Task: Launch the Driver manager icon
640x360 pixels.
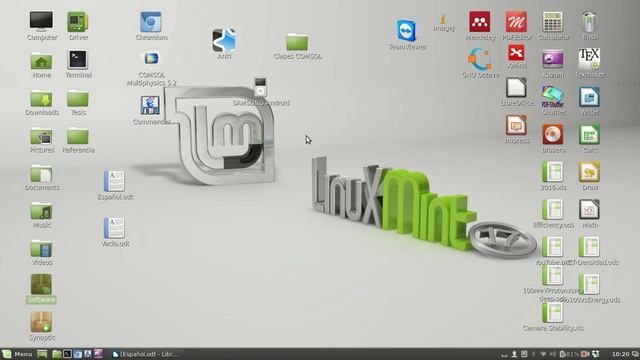Action: pos(78,22)
